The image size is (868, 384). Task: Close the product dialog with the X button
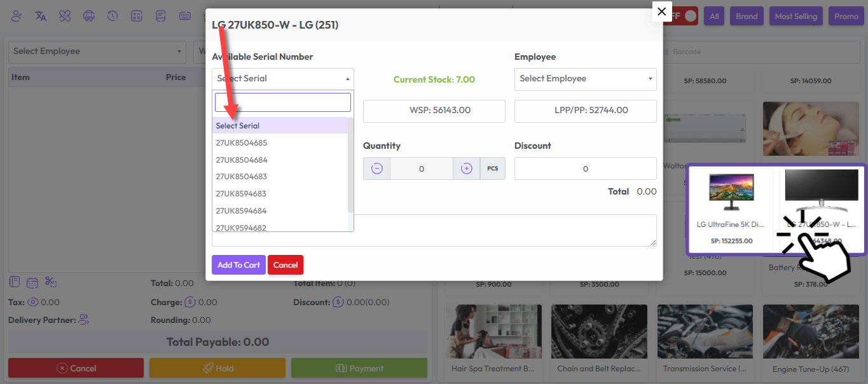(662, 11)
